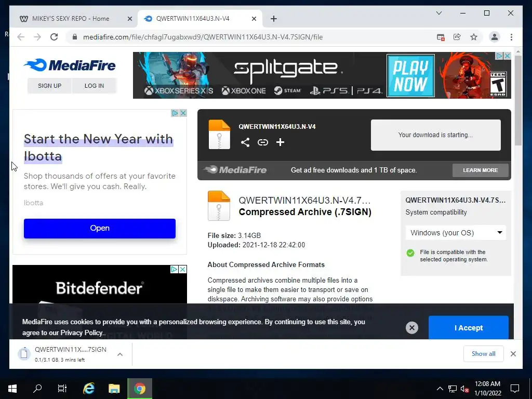Click the File size: 3.14GB text
The image size is (532, 399).
click(x=234, y=235)
